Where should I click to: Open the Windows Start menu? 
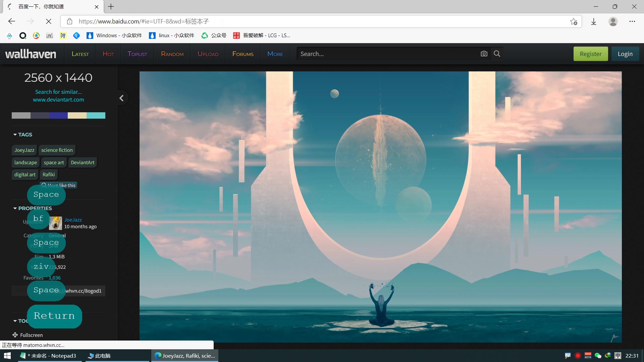pyautogui.click(x=7, y=356)
